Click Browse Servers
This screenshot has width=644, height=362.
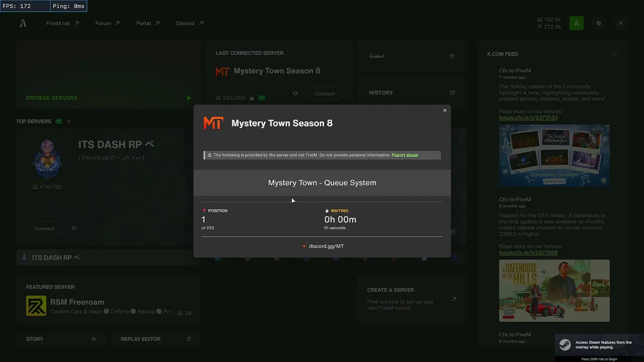51,98
